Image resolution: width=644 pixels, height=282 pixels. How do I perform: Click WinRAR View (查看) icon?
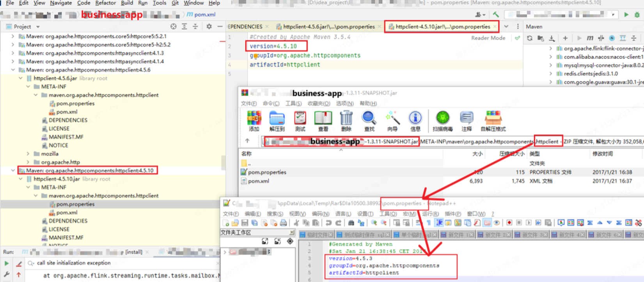coord(323,121)
